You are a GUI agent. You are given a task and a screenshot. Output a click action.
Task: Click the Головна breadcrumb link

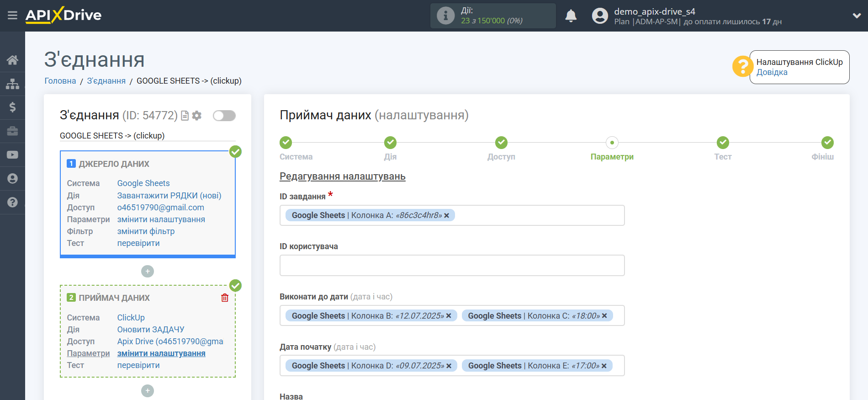coord(60,81)
